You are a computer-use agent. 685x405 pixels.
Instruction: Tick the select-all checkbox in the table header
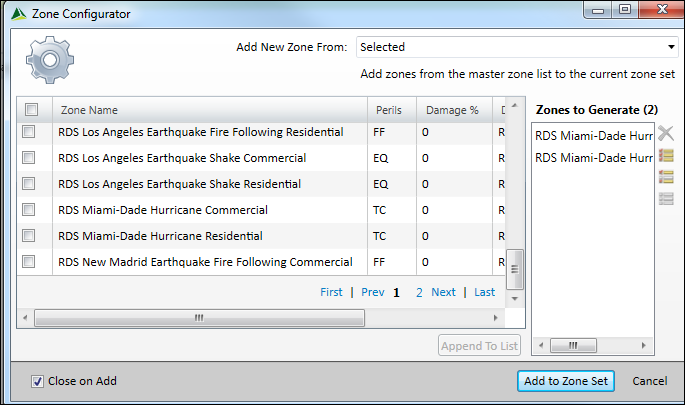click(31, 110)
